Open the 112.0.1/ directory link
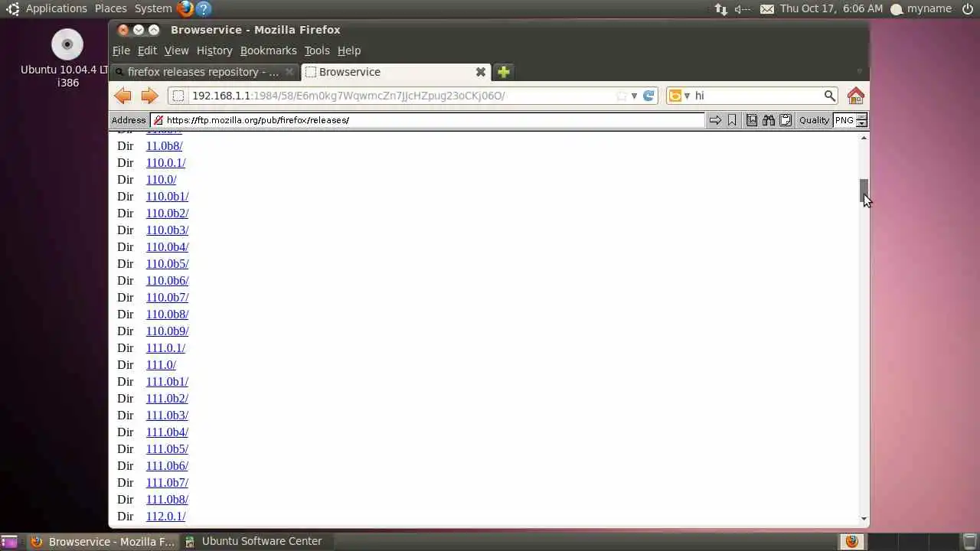 (165, 517)
